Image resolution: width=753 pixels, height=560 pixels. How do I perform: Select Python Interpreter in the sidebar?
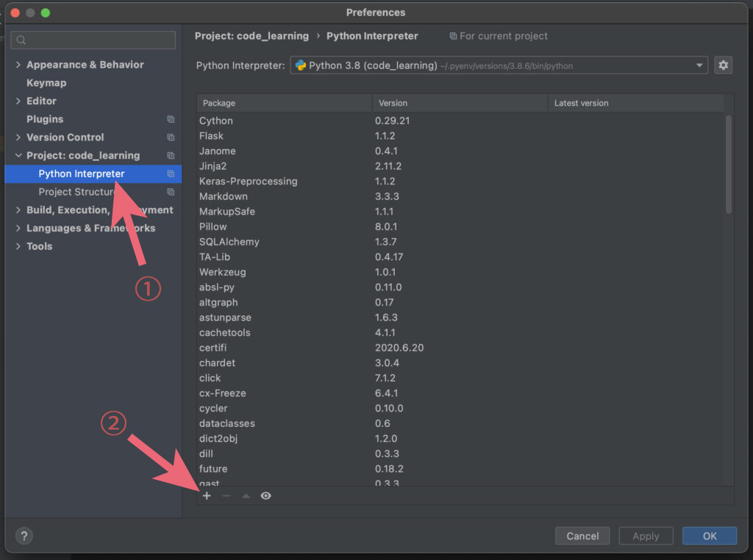coord(93,173)
